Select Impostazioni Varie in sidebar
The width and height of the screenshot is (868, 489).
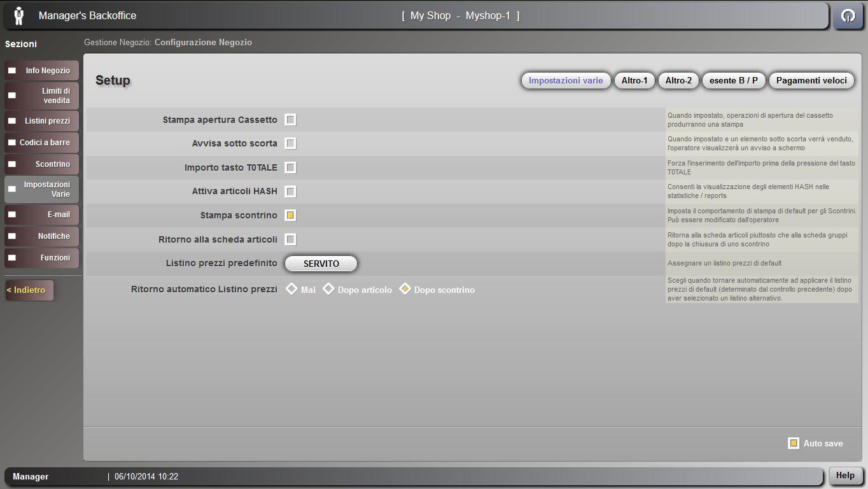(x=42, y=189)
